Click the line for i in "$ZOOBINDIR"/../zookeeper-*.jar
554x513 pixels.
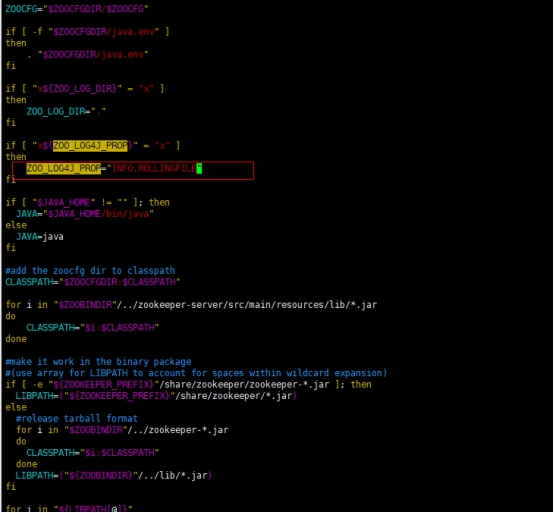pyautogui.click(x=122, y=430)
